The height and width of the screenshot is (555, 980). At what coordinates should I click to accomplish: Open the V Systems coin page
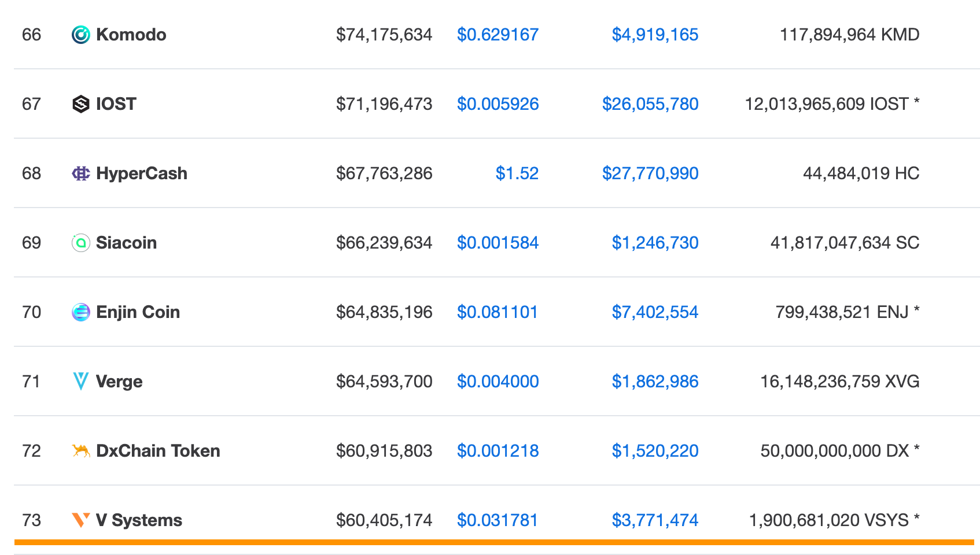pyautogui.click(x=139, y=520)
